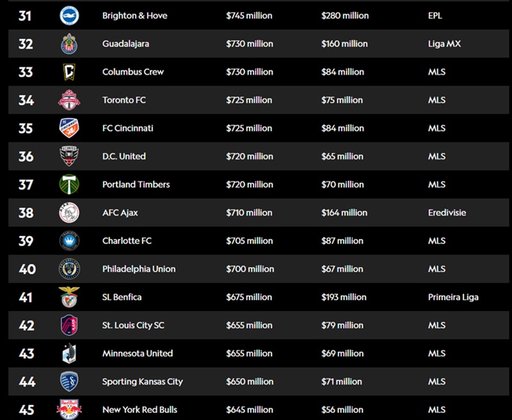Select the Eredivisie league label
512x420 pixels.
point(447,213)
